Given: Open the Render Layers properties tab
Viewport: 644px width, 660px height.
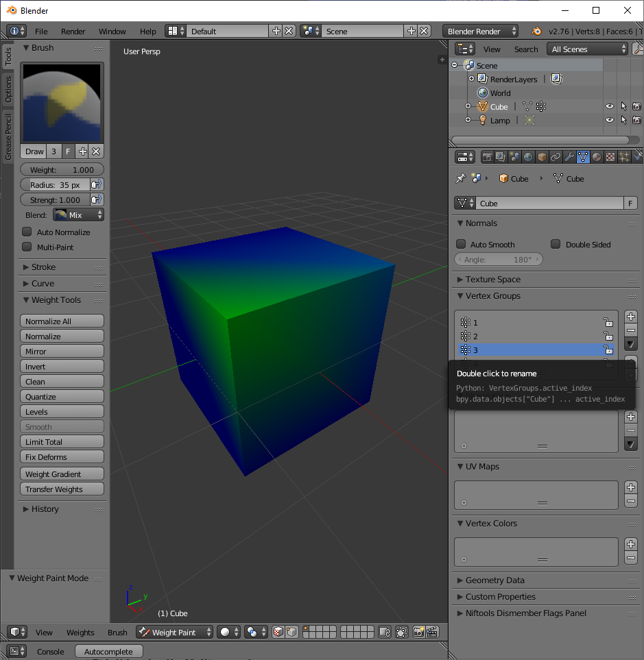Looking at the screenshot, I should tap(501, 157).
